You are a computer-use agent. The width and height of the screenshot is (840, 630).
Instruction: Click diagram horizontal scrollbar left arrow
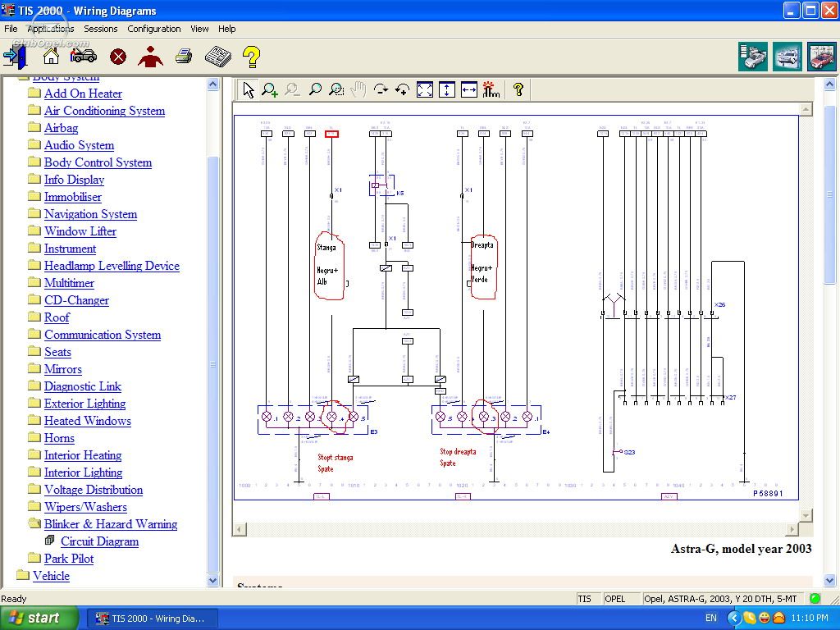pos(239,529)
